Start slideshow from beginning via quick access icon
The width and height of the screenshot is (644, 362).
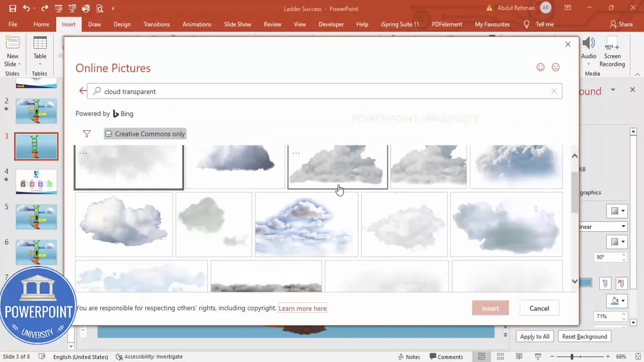pyautogui.click(x=59, y=9)
